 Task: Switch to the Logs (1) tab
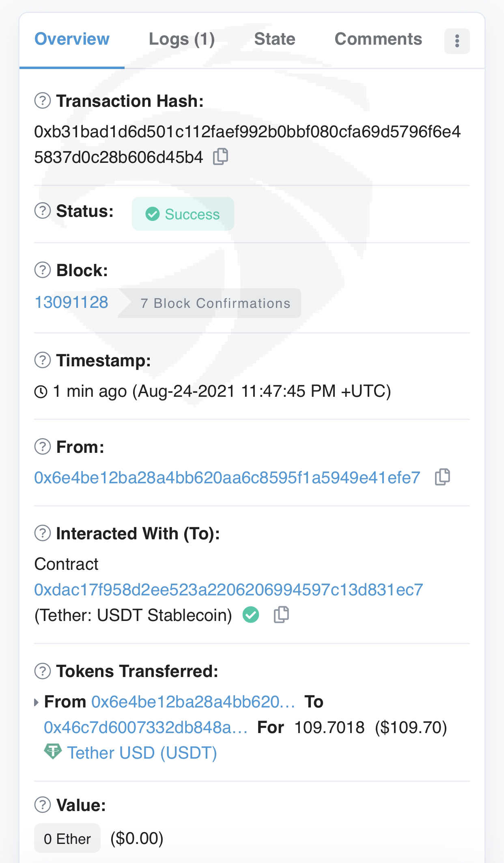point(182,39)
